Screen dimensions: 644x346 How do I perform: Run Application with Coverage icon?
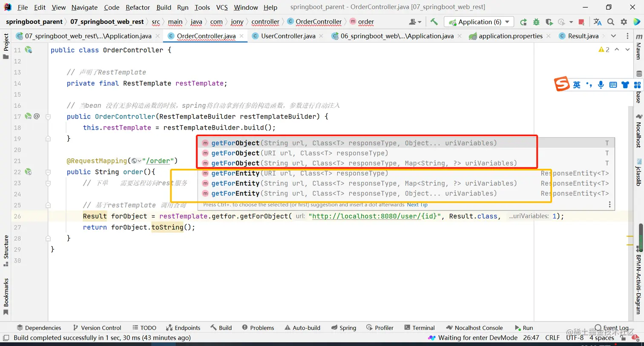pyautogui.click(x=549, y=22)
